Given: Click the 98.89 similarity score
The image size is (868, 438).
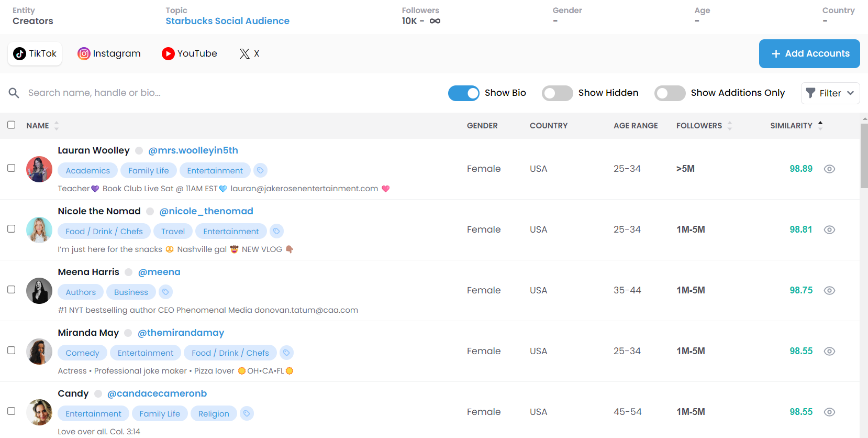Looking at the screenshot, I should [801, 169].
